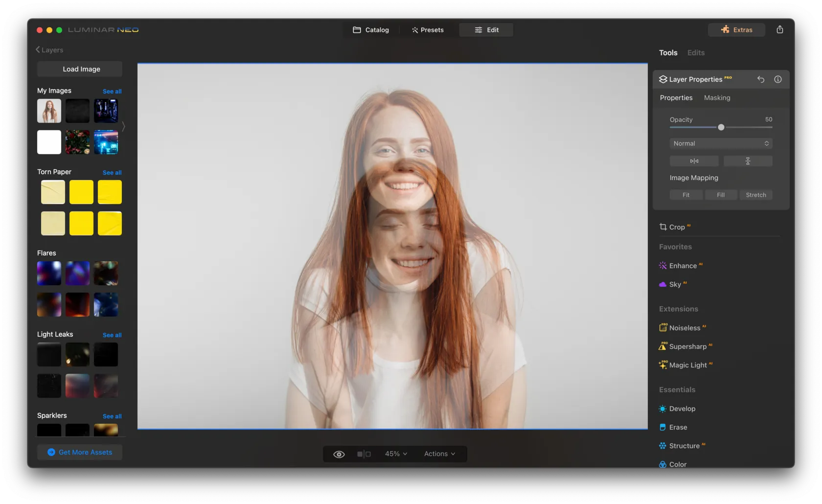Reset Layer Properties with the undo arrow
The height and width of the screenshot is (504, 822).
[760, 79]
